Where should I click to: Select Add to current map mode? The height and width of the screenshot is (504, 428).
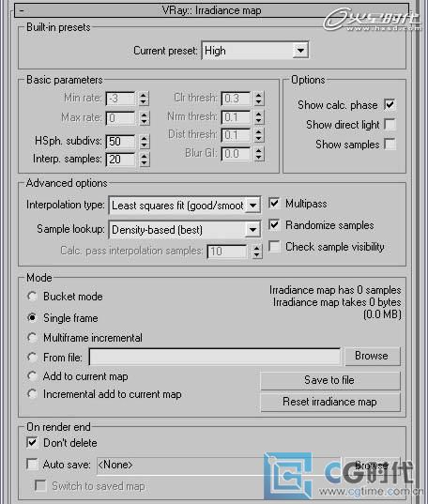(32, 376)
